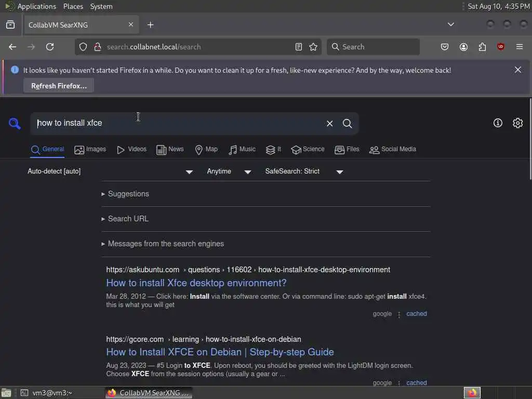This screenshot has height=399, width=532.
Task: Select the General search category
Action: [x=47, y=149]
